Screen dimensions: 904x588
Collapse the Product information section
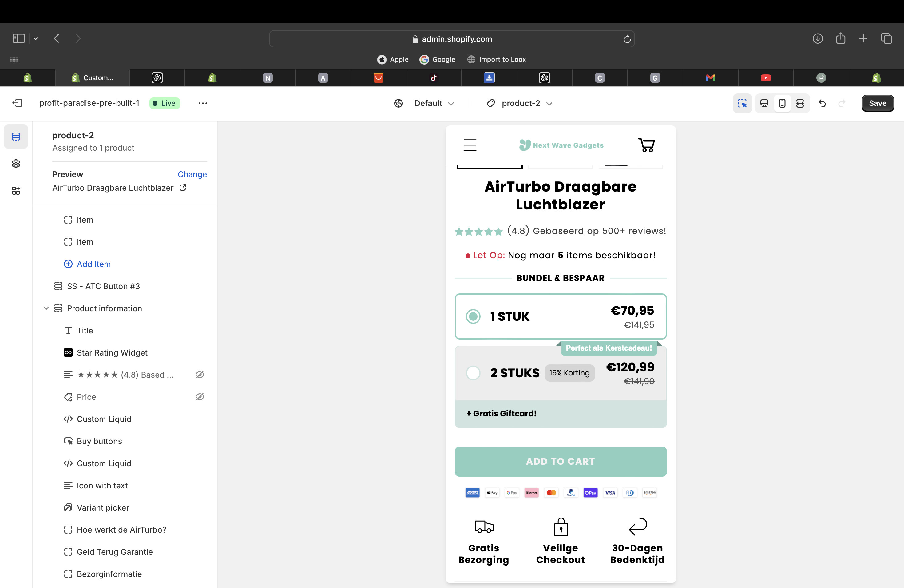46,308
